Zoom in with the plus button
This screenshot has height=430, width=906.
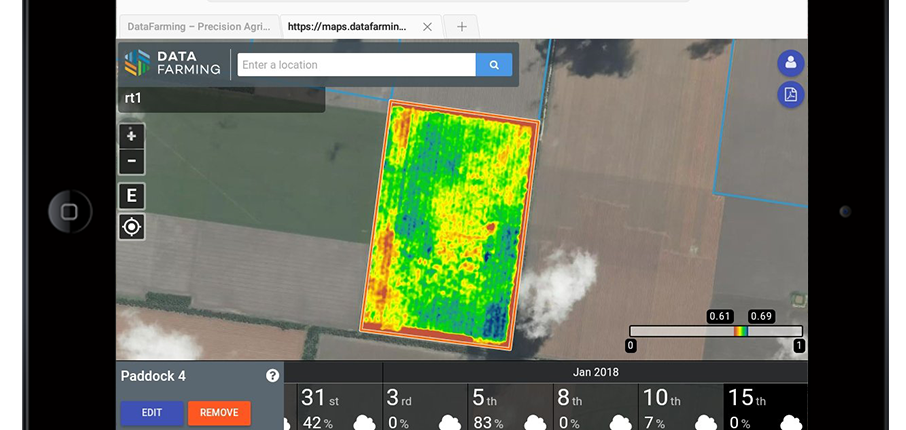(132, 136)
